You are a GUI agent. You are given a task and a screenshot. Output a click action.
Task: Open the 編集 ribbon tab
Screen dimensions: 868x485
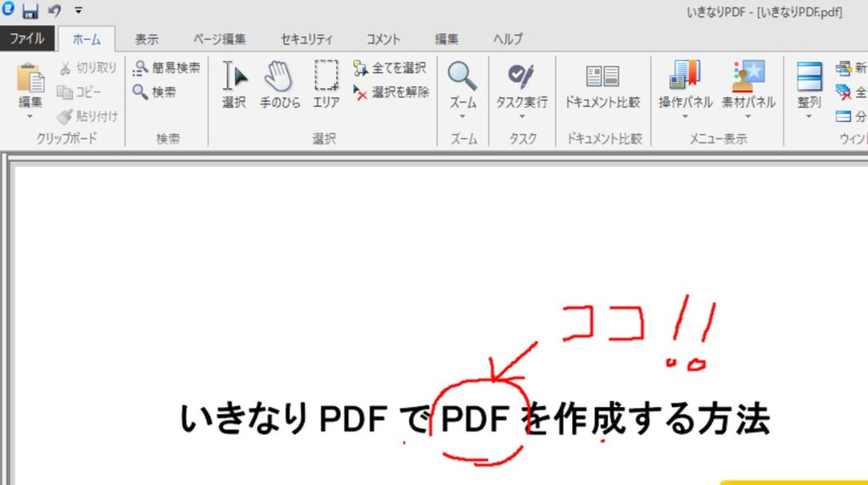(x=446, y=39)
